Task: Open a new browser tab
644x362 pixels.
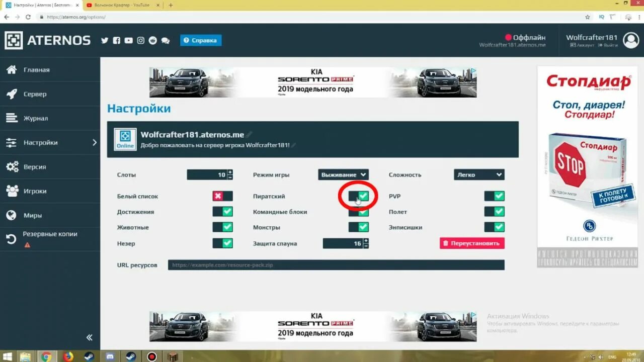Action: (171, 5)
